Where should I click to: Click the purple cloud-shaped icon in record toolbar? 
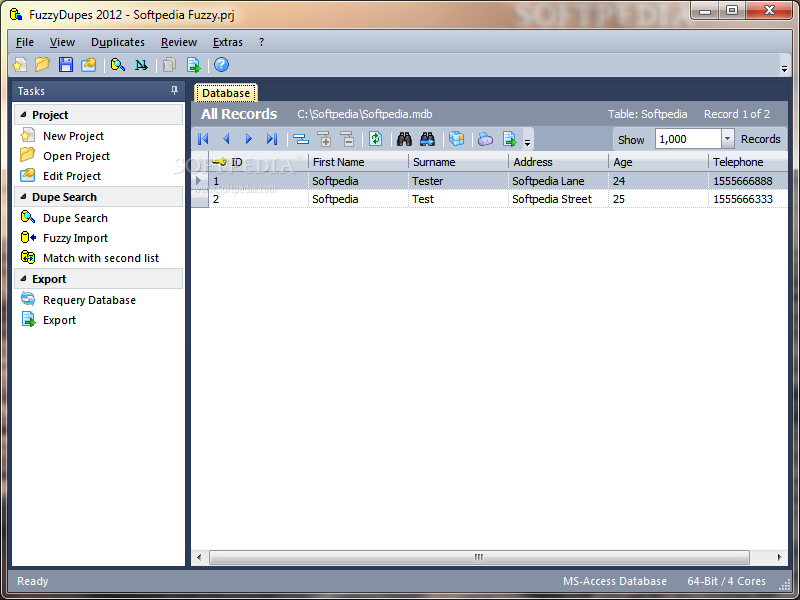(485, 139)
